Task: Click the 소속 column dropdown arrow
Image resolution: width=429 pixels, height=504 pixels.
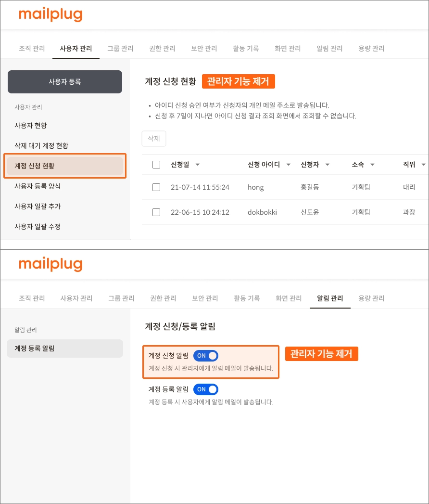Action: click(372, 165)
